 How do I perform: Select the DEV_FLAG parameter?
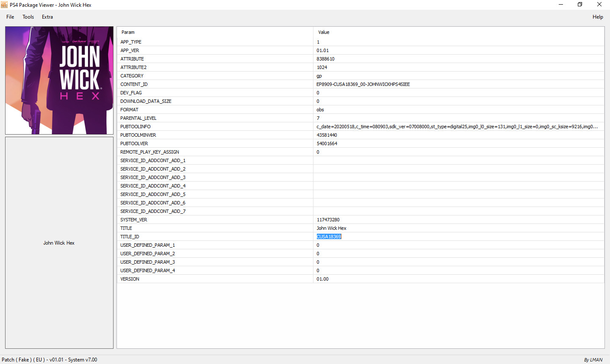point(131,93)
